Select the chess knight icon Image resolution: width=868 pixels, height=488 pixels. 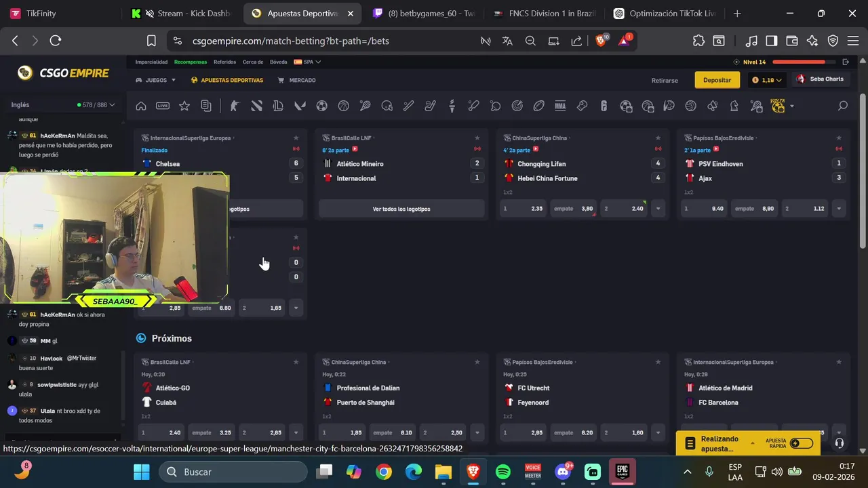pyautogui.click(x=734, y=106)
